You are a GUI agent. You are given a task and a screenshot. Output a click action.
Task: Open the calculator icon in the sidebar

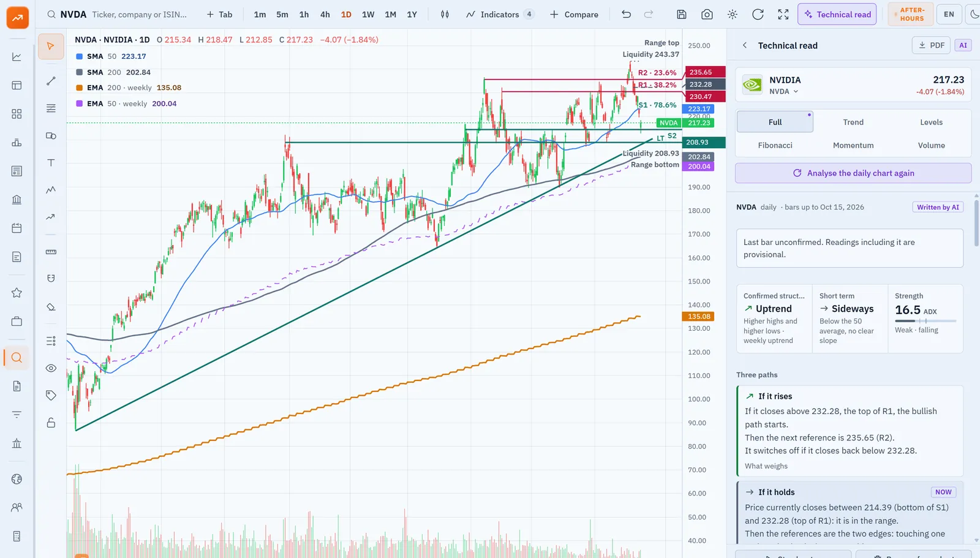point(17,536)
